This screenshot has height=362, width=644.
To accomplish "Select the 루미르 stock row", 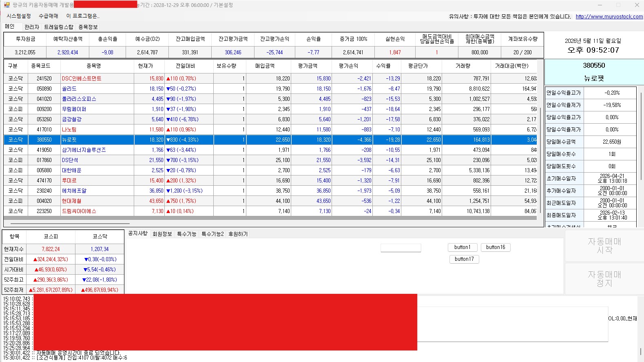I will tap(270, 180).
